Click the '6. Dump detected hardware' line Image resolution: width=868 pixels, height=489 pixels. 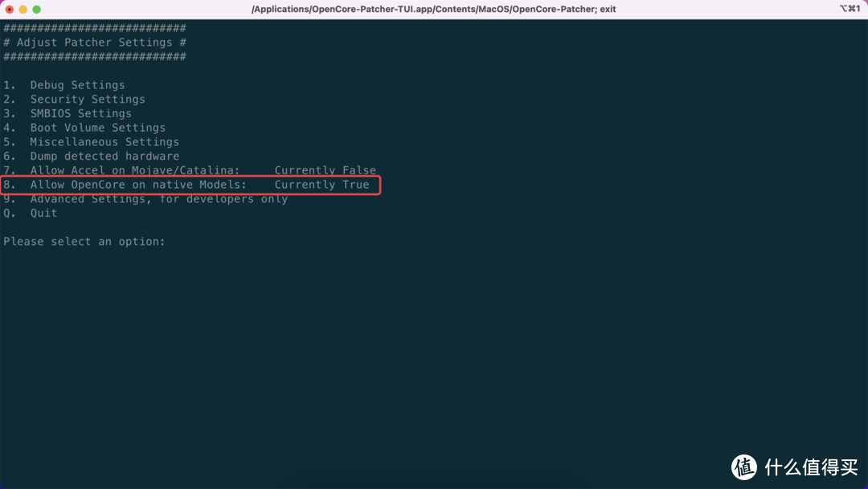[92, 157]
